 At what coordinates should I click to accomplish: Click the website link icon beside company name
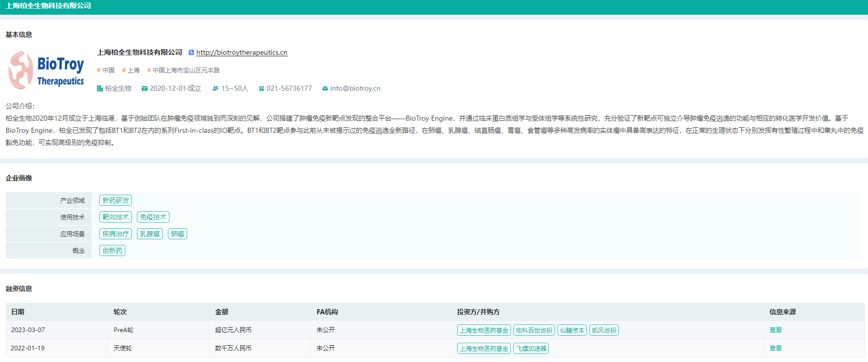pyautogui.click(x=191, y=53)
